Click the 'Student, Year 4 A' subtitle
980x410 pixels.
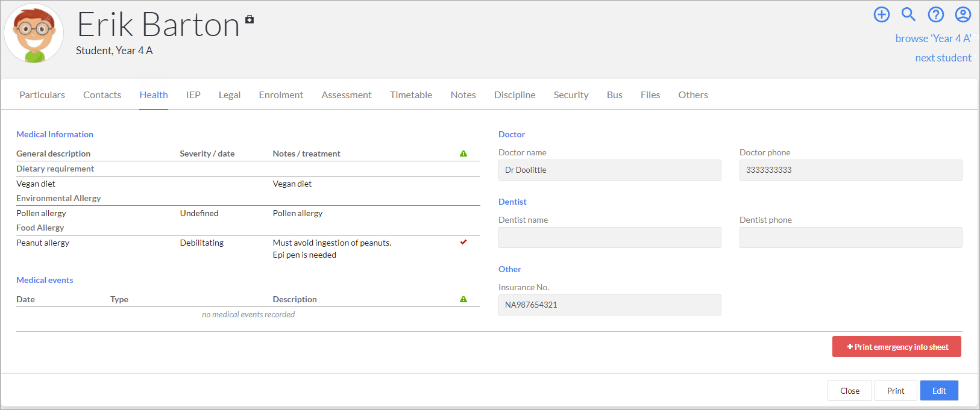pyautogui.click(x=115, y=51)
